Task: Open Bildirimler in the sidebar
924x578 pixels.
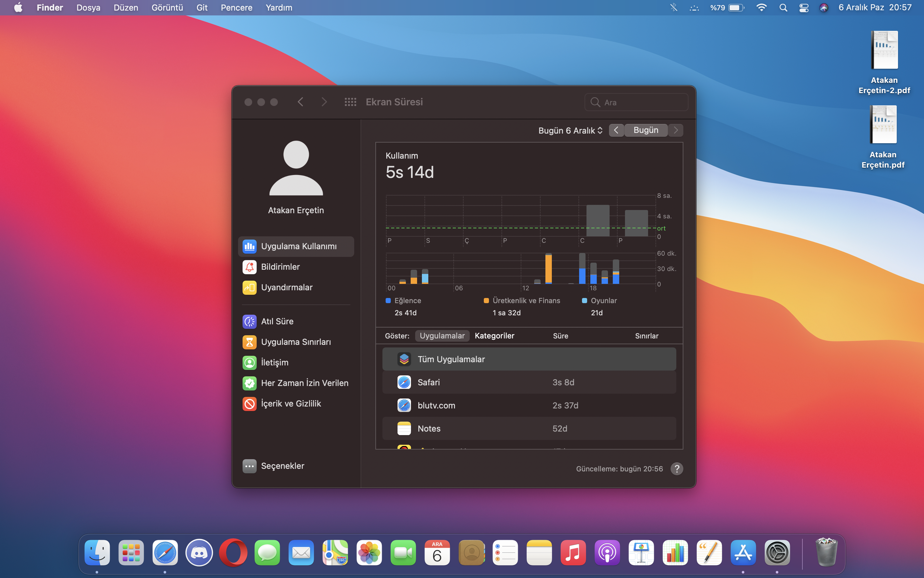Action: click(x=296, y=267)
